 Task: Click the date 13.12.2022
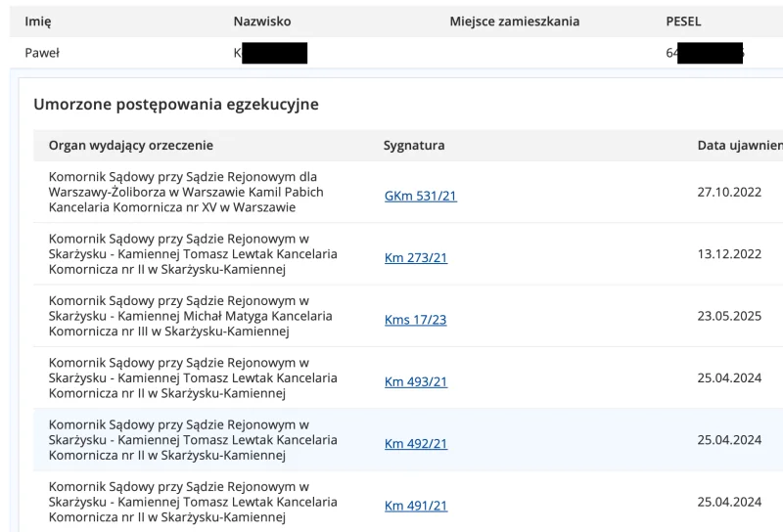(x=729, y=254)
